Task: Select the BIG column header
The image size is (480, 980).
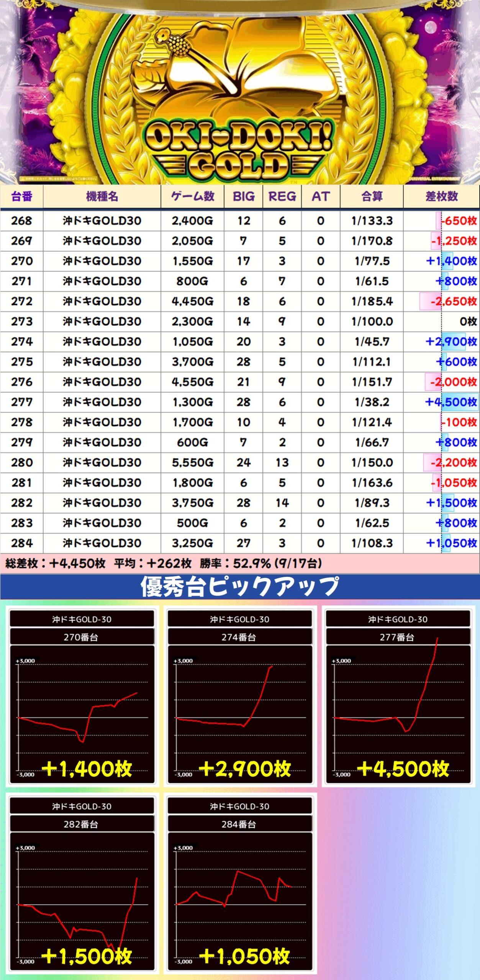Action: 243,196
